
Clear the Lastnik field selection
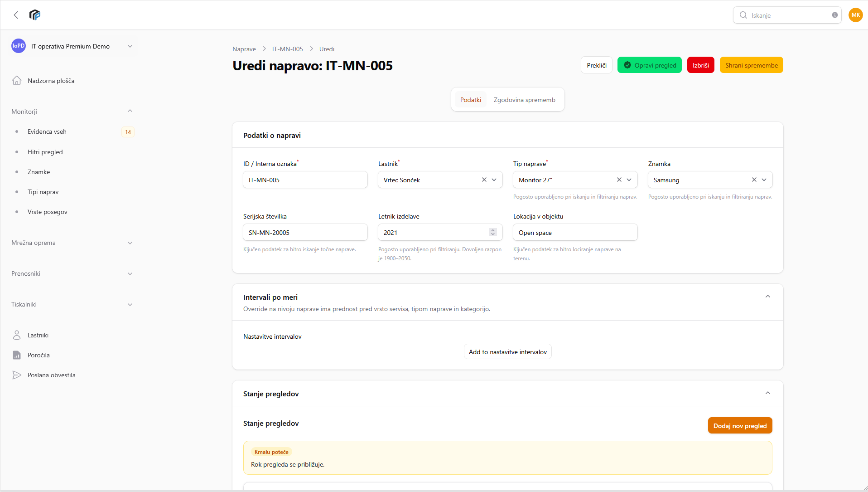(484, 180)
